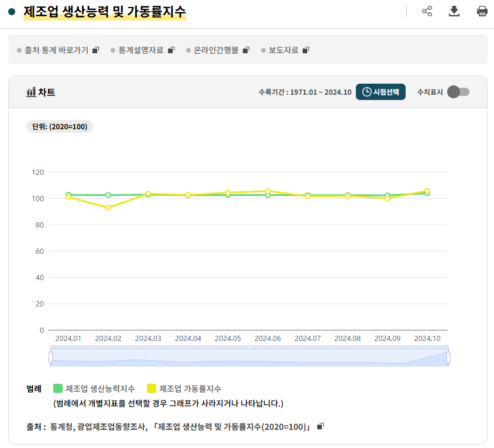Screen dimensions: 494x448
Task: Click the yellow 2024.09 data point
Action: click(x=387, y=198)
